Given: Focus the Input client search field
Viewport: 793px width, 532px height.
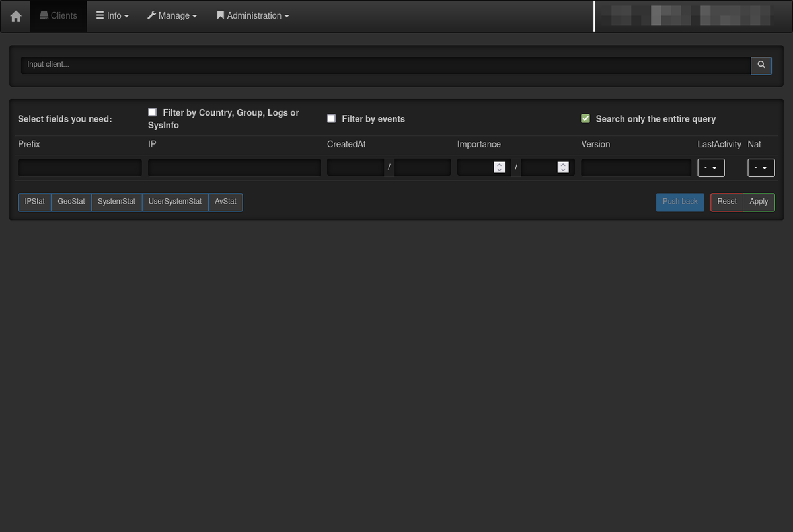Looking at the screenshot, I should pos(386,65).
